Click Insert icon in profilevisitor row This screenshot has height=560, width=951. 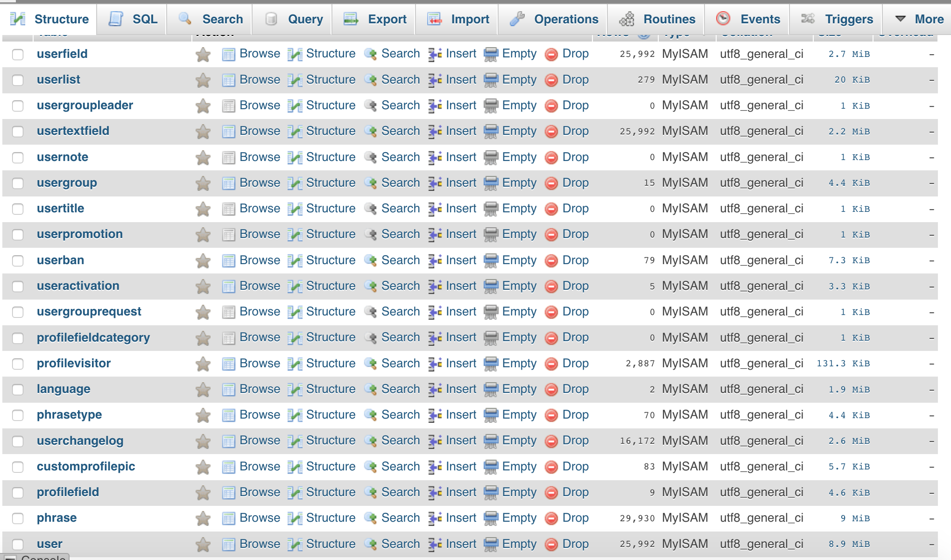point(435,364)
